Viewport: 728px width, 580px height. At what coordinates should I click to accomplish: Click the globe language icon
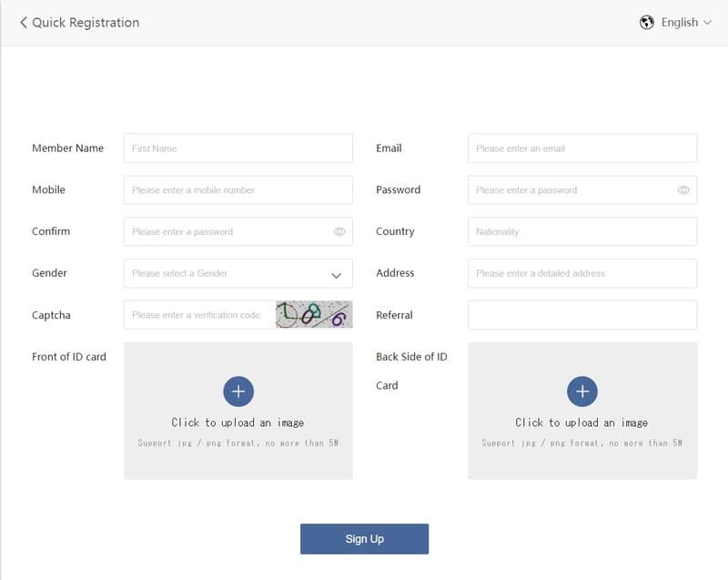point(647,23)
